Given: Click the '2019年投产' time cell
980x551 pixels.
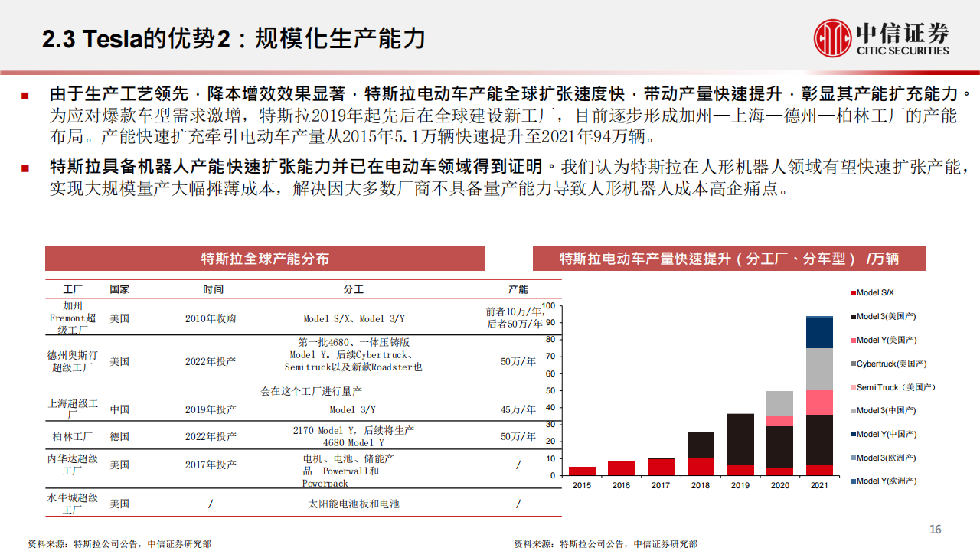Looking at the screenshot, I should tap(211, 409).
